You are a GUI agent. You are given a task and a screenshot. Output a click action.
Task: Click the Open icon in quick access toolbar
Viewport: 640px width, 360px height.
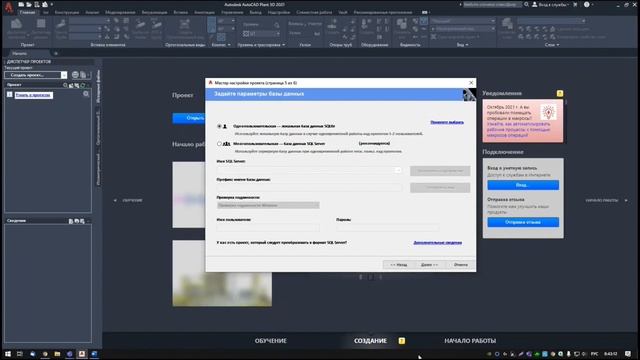pos(29,4)
